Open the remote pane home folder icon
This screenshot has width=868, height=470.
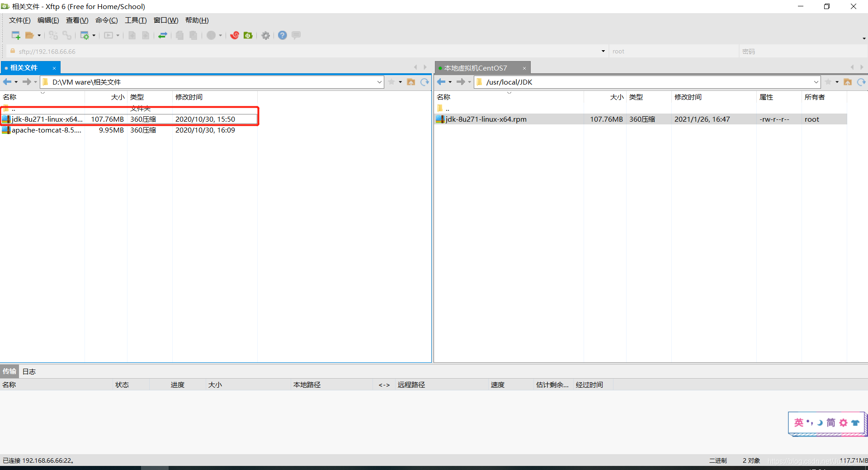[x=848, y=82]
